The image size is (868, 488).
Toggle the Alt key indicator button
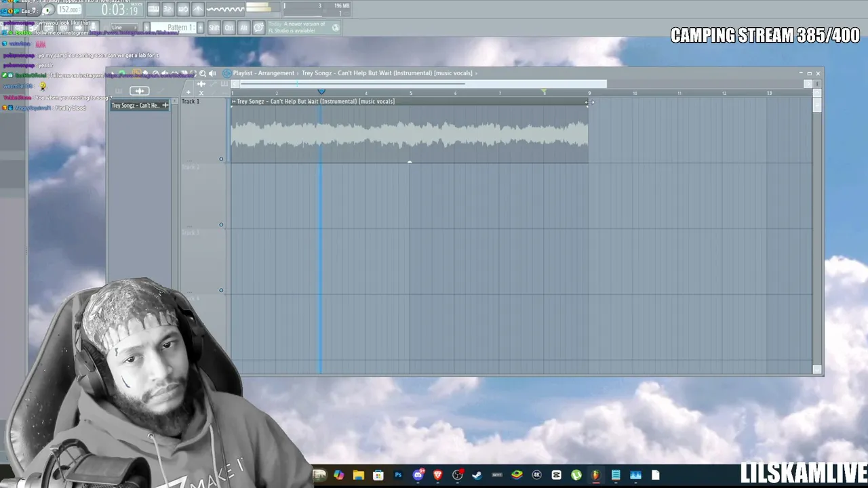[x=243, y=28]
